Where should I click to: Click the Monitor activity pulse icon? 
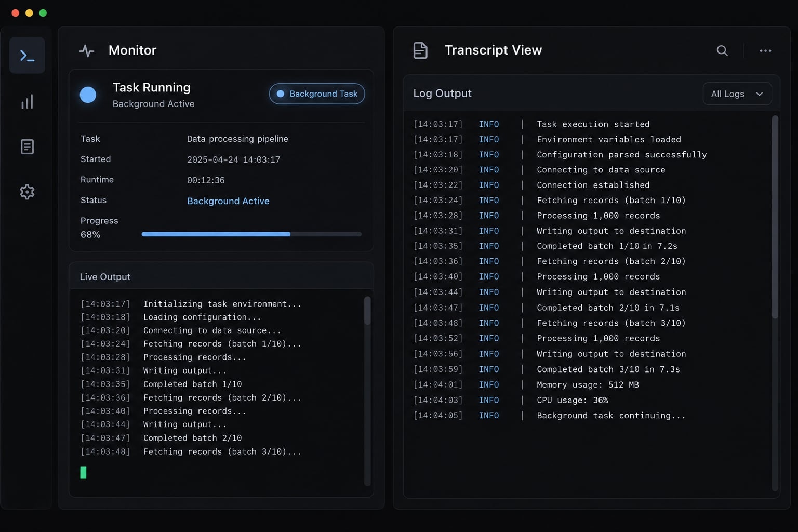[87, 50]
